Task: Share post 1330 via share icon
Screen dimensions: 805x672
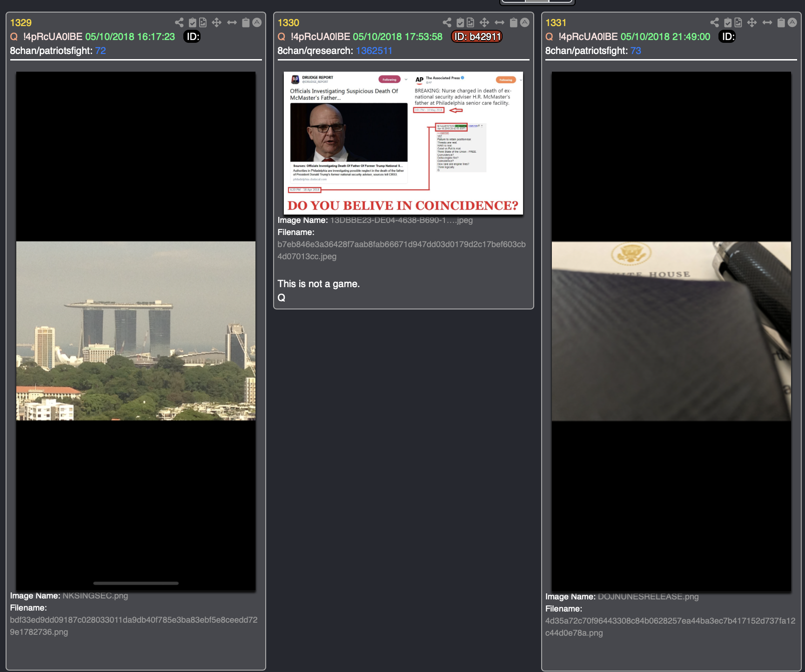Action: 447,22
